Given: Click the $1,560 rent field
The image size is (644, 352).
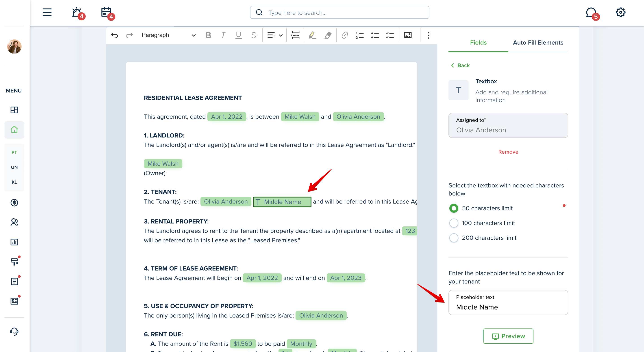Looking at the screenshot, I should tap(242, 343).
